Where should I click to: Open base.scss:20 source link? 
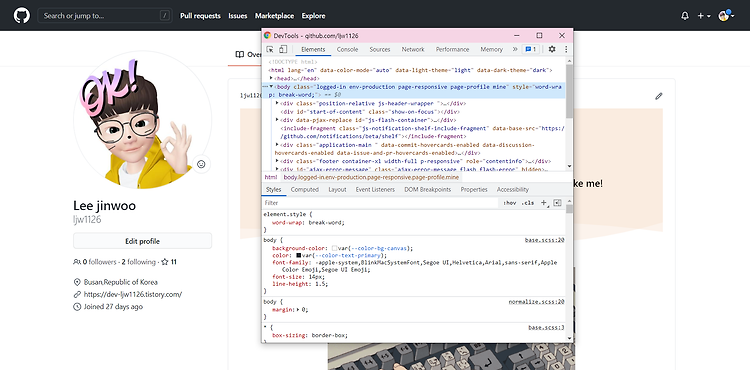[545, 240]
